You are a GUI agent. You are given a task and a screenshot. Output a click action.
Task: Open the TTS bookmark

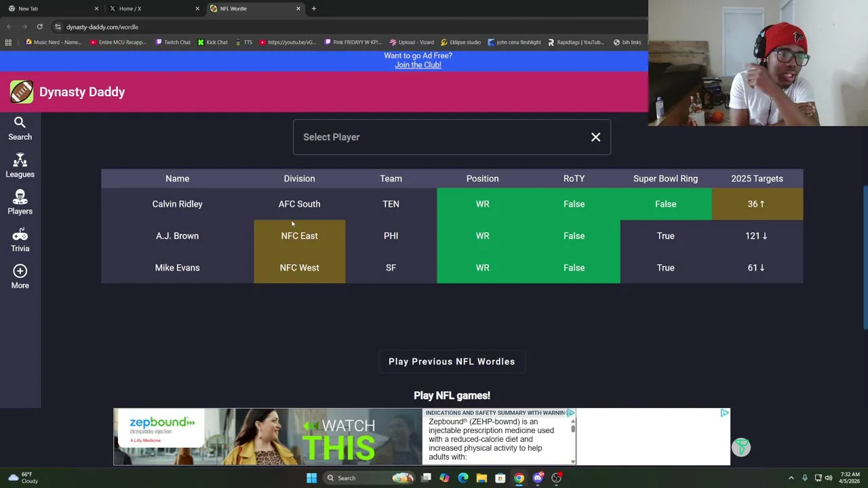click(244, 42)
